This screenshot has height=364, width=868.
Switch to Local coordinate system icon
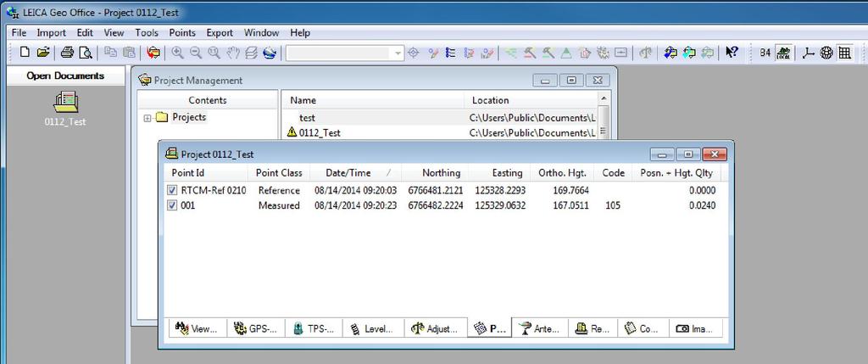coord(783,53)
